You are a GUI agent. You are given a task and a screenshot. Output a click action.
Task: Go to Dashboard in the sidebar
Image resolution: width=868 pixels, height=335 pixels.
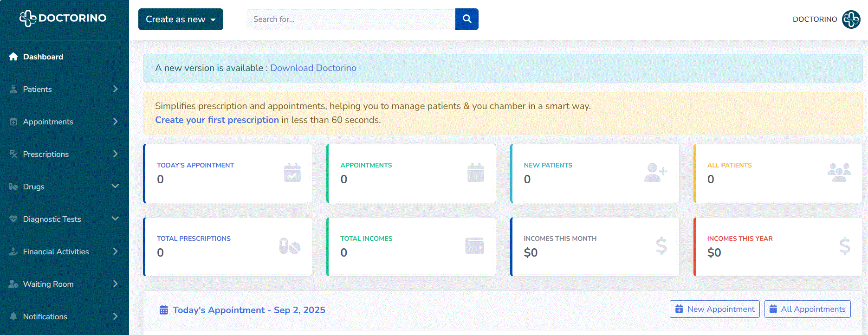pos(43,57)
